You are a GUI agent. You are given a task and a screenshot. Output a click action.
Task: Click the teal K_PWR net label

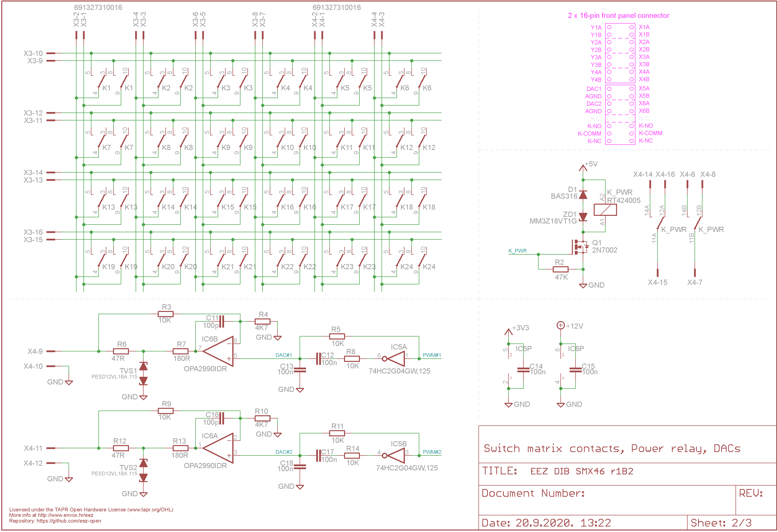[x=518, y=251]
